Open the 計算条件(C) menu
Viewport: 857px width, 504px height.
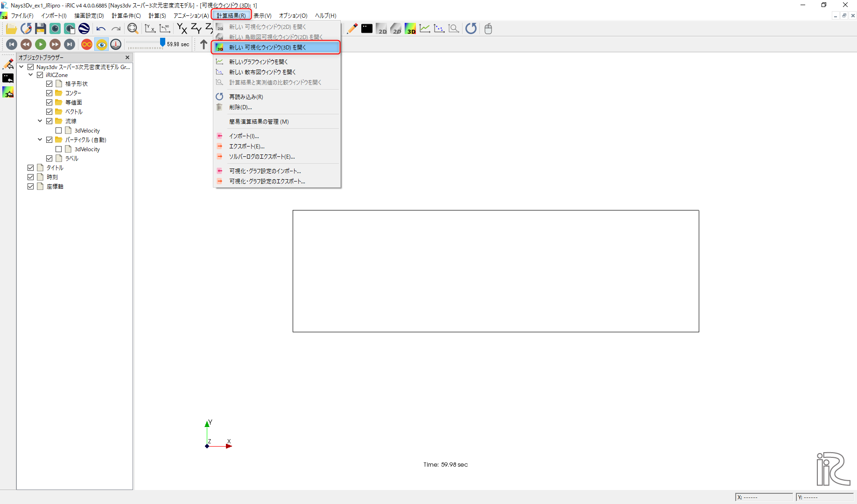click(126, 15)
